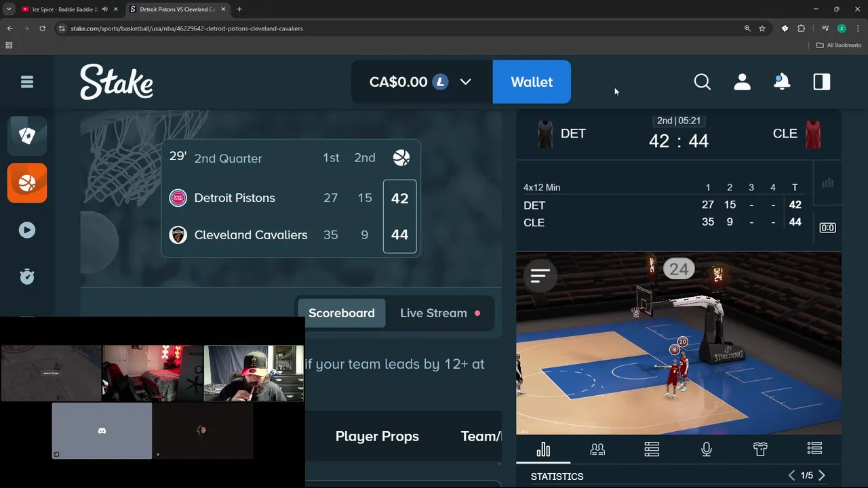Viewport: 868px width, 488px height.
Task: Click the Cleveland Cavaliers team name
Action: coord(251,235)
